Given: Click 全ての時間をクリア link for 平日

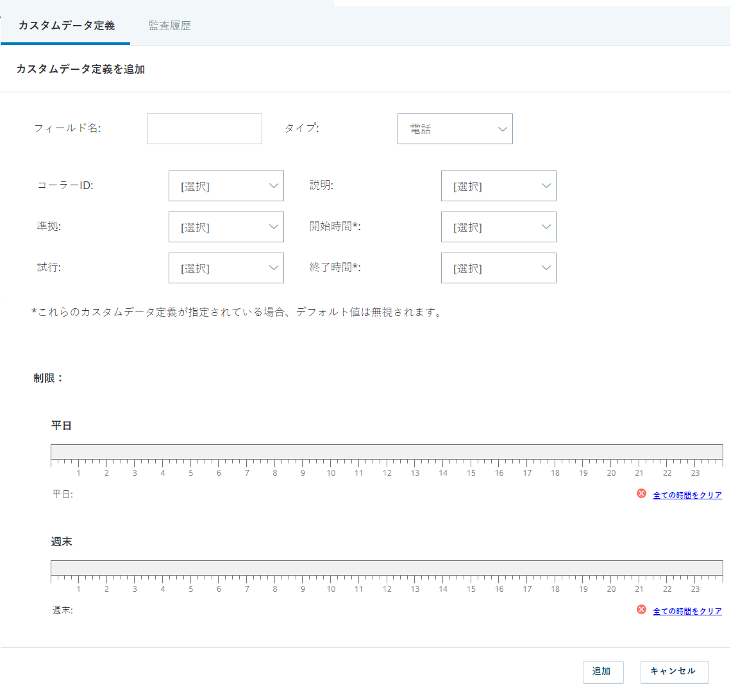Looking at the screenshot, I should [x=687, y=495].
